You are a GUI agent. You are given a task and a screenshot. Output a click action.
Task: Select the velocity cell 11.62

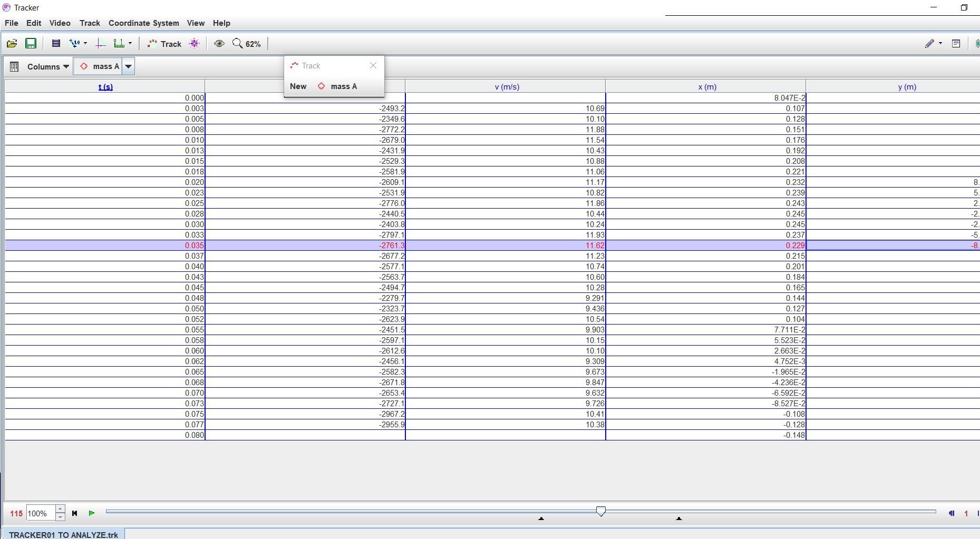coord(506,246)
